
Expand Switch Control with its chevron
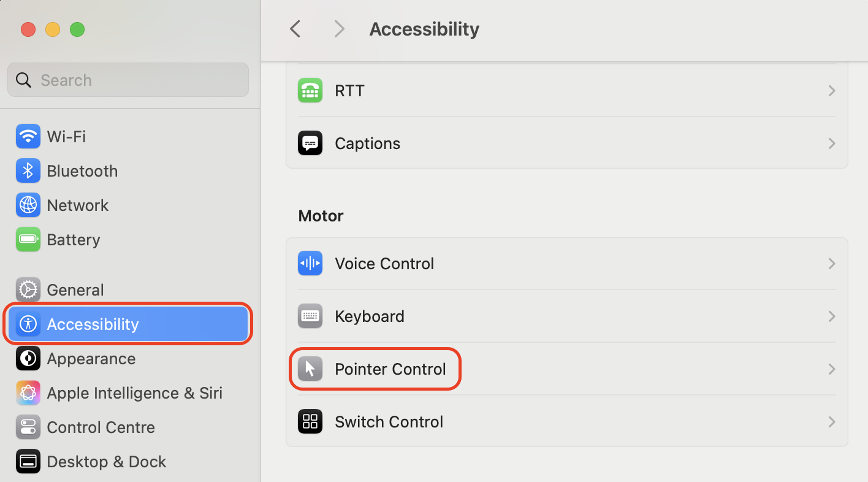coord(831,421)
